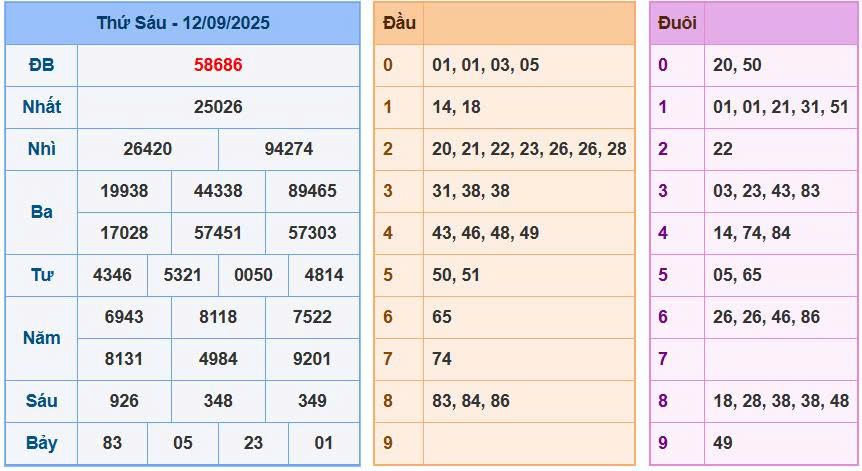
Task: Select Sáu prize number 349
Action: click(312, 401)
